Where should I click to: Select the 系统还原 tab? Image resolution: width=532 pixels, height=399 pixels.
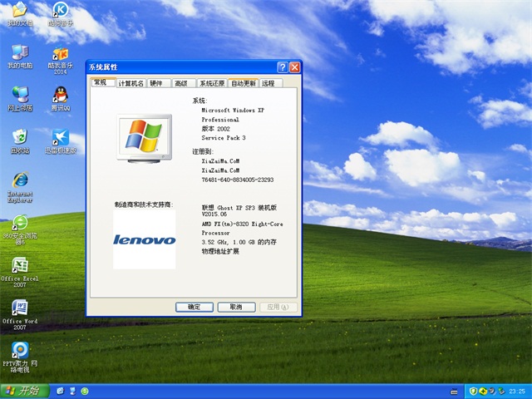pos(211,83)
